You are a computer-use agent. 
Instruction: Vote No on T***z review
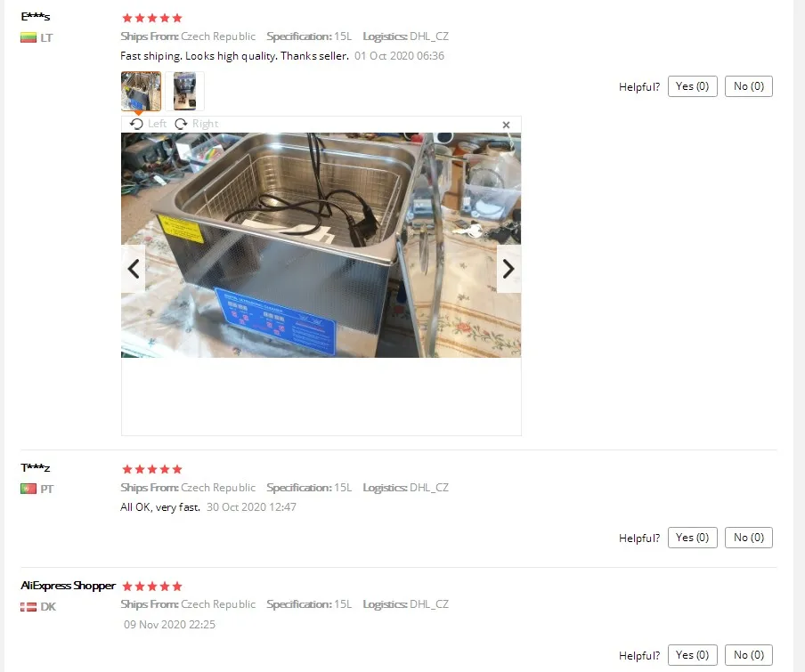pyautogui.click(x=749, y=538)
